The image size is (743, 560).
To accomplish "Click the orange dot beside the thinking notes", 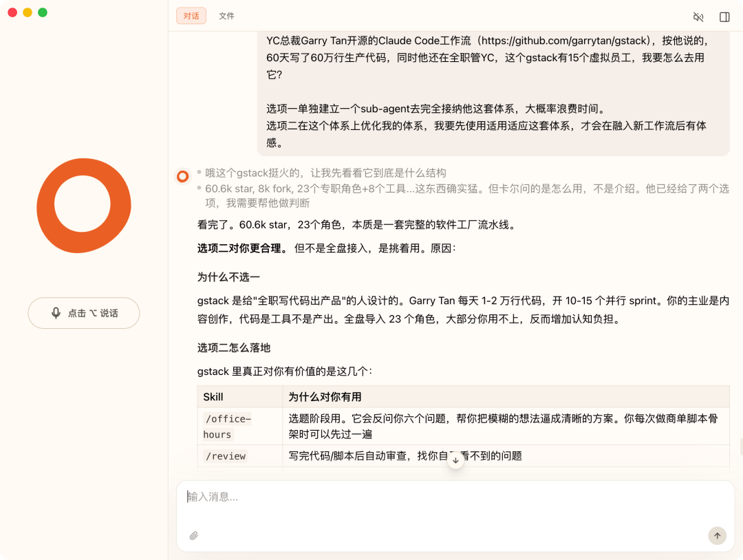I will [x=182, y=176].
